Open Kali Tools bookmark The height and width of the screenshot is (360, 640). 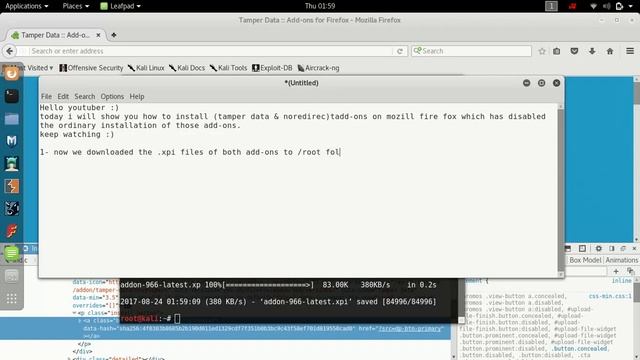[229, 68]
